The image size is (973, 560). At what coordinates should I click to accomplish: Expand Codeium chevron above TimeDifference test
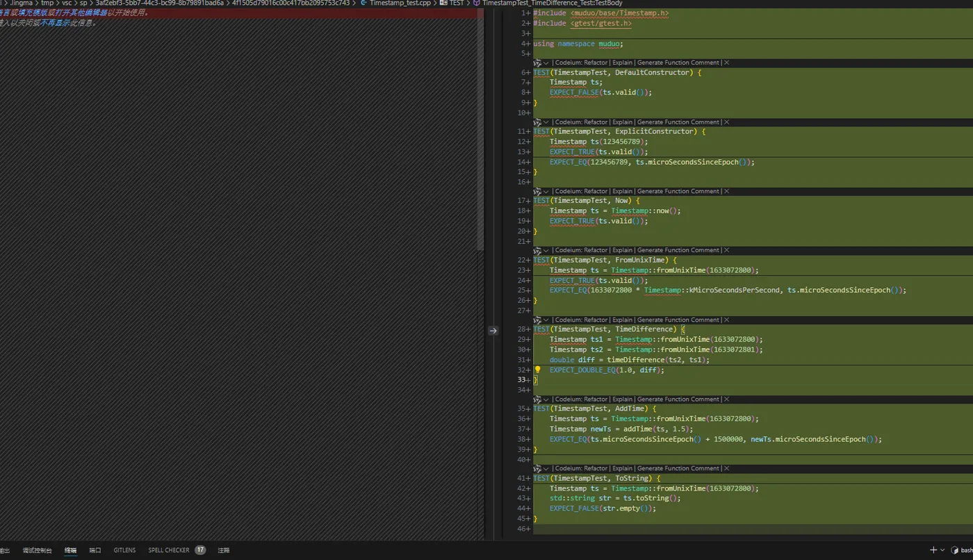546,320
